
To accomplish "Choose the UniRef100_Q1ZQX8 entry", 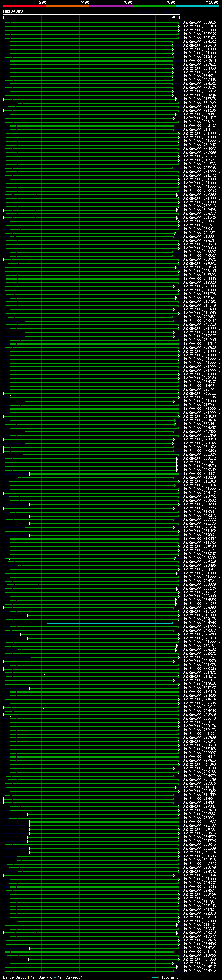I will 199,481.
